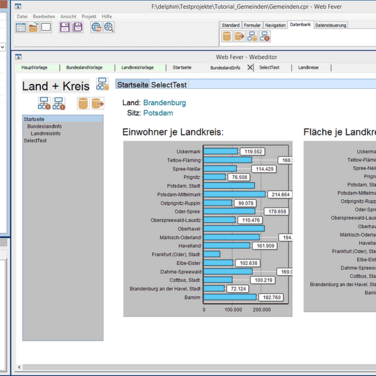Click Frankfurt (Oder), Stadt chart label
Screen dimensions: 376x376
[x=176, y=254]
